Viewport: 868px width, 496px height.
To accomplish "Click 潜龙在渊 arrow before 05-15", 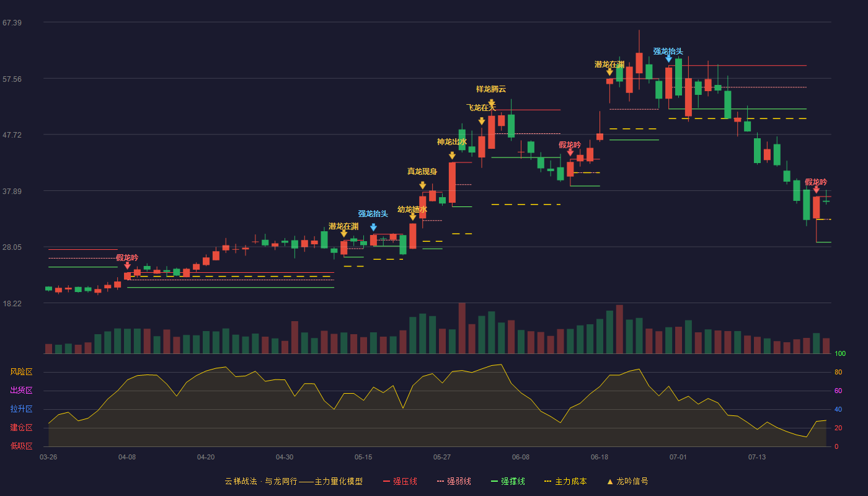I will [343, 233].
